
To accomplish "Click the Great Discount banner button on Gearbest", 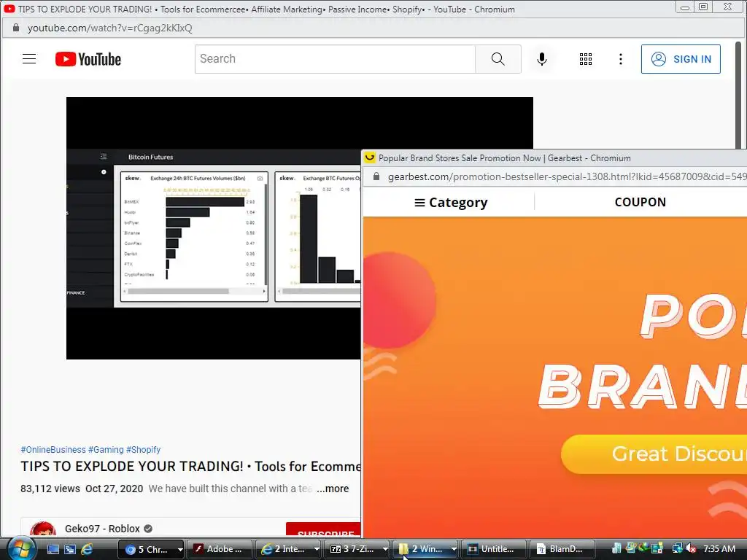I will (654, 454).
